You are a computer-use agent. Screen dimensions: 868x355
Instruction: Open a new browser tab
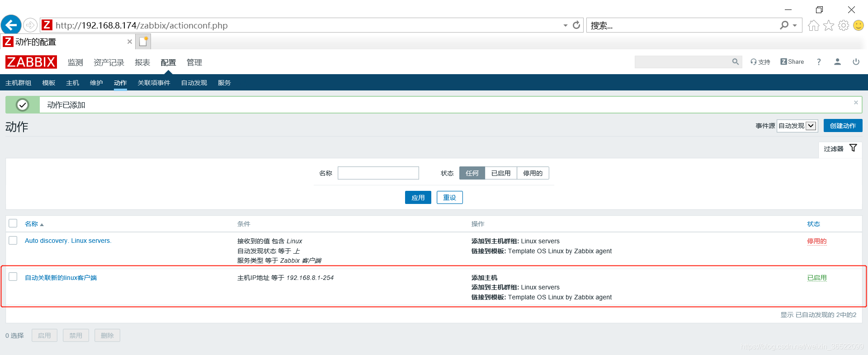pos(143,42)
